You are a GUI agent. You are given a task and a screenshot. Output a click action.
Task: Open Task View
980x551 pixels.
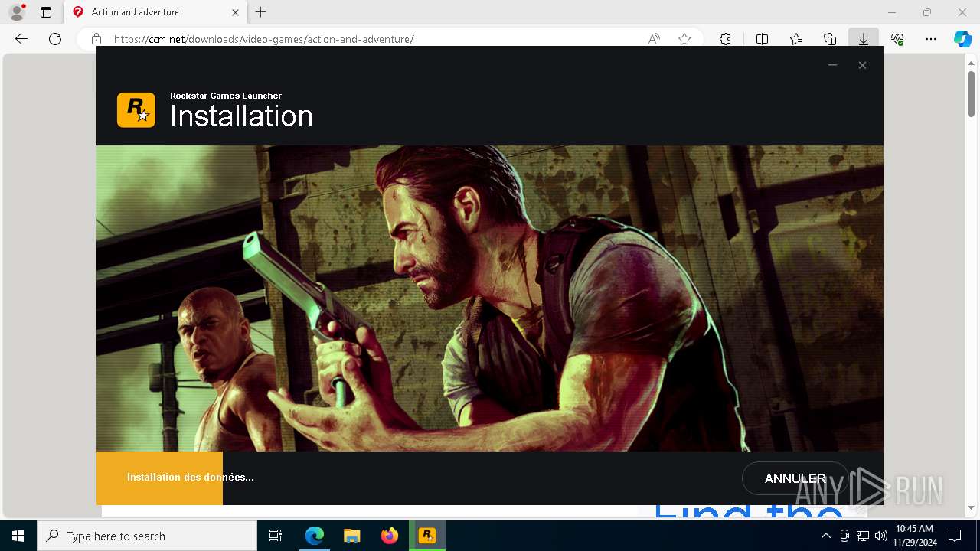click(x=276, y=536)
